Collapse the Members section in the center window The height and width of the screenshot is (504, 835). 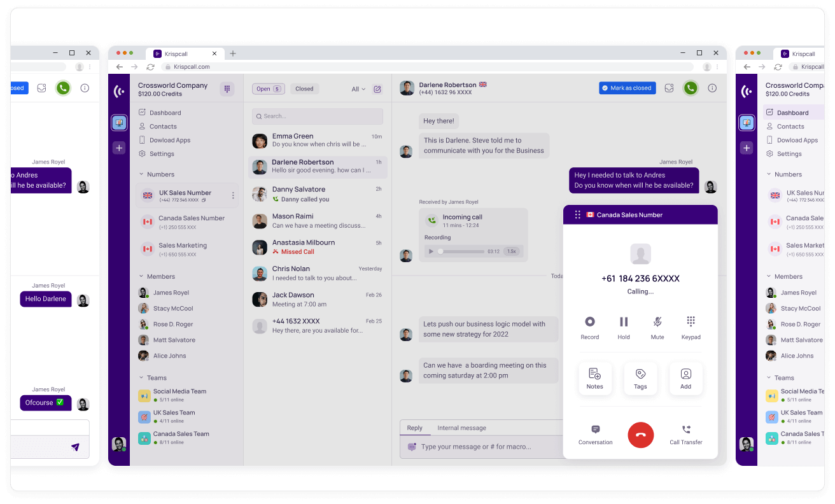[x=141, y=277]
